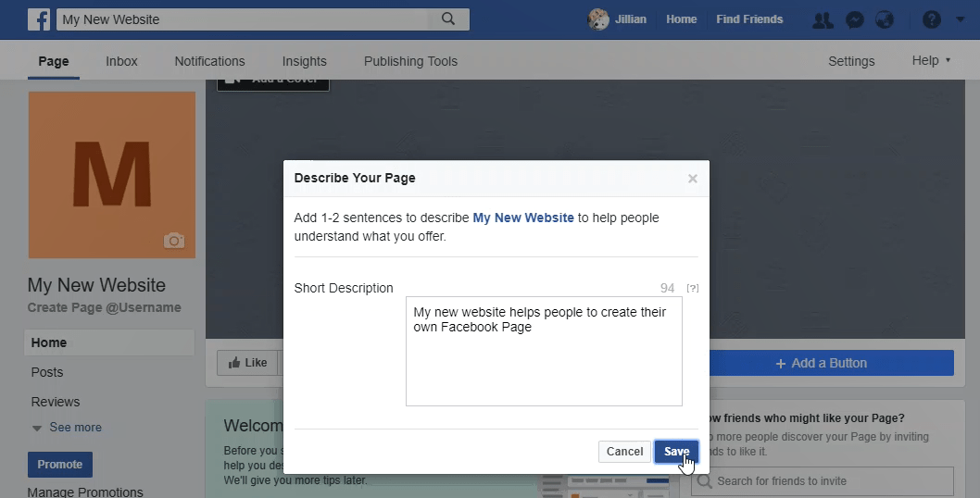Open Jillian profile name link
980x498 pixels.
[x=631, y=19]
